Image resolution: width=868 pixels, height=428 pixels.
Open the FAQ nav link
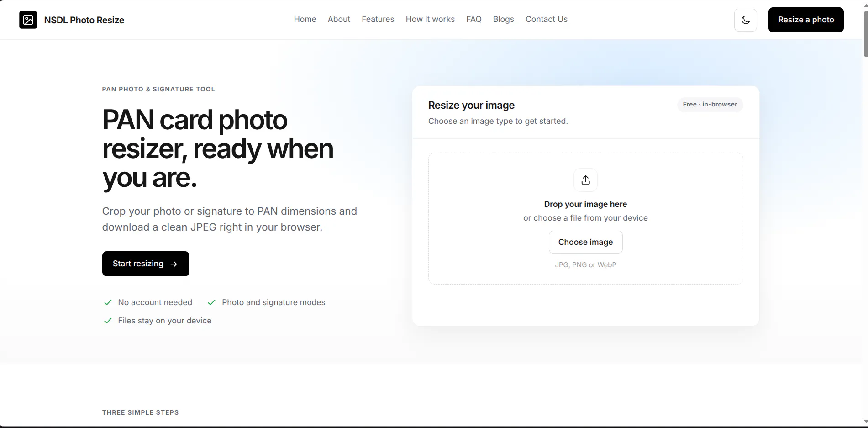coord(473,19)
